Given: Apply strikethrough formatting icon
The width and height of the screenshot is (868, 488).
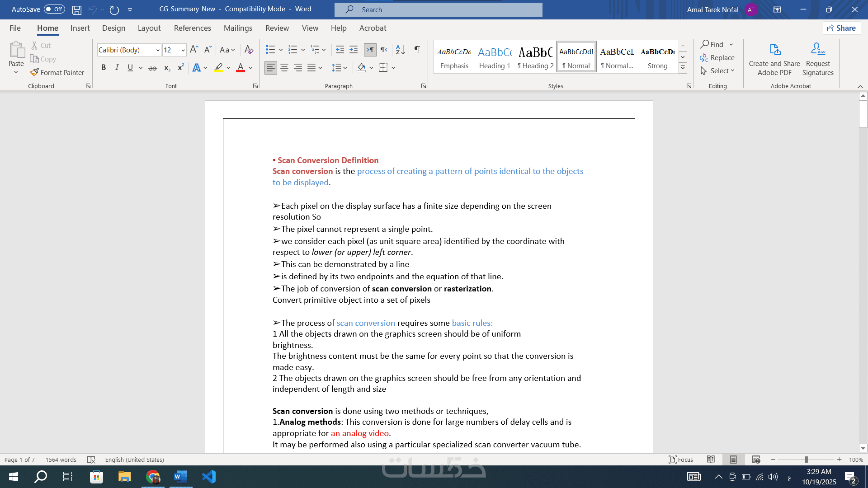Looking at the screenshot, I should [153, 68].
